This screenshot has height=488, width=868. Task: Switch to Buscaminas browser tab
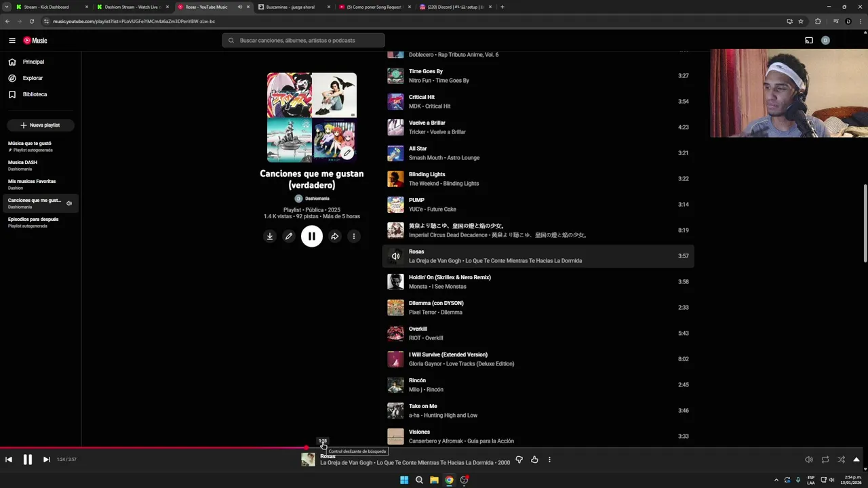click(294, 7)
